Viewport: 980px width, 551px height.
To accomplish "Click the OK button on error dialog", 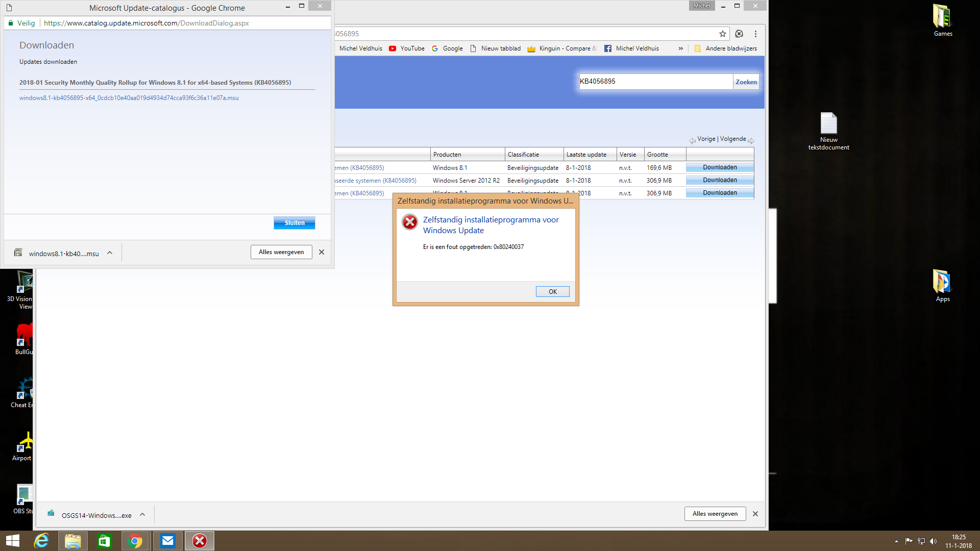I will coord(553,291).
